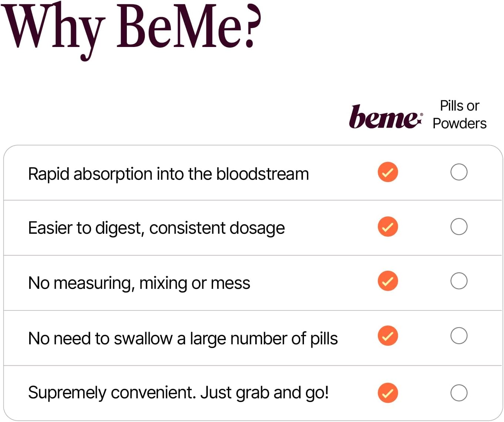Select empty circle for Easier to digest row
The image size is (504, 422).
click(459, 227)
